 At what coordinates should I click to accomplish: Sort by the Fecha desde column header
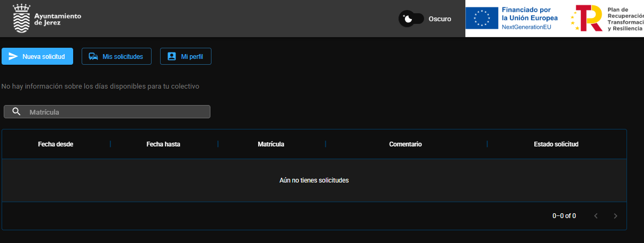(x=56, y=144)
